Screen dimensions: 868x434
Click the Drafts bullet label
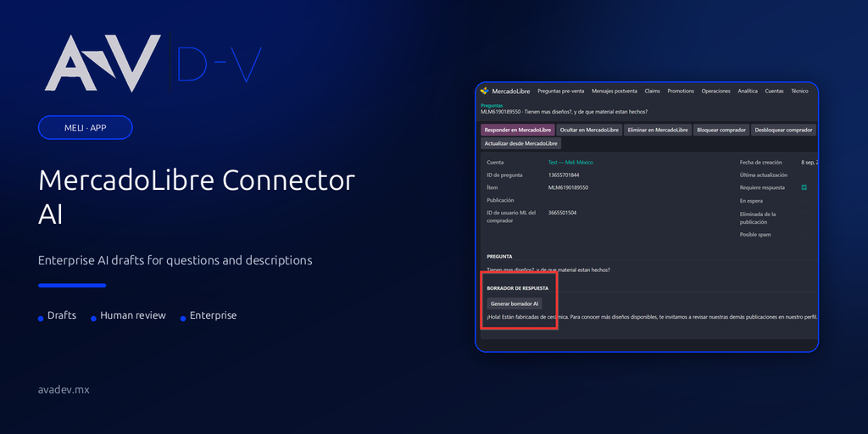[x=62, y=315]
